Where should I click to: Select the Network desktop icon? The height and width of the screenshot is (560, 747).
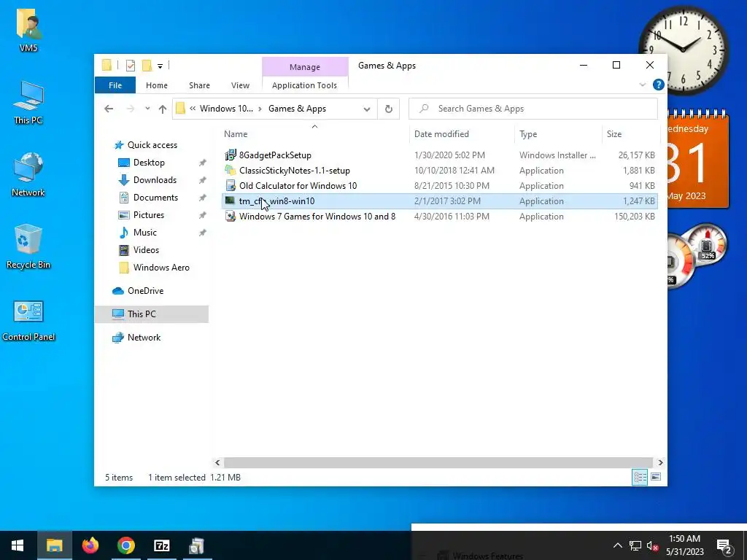click(x=28, y=174)
